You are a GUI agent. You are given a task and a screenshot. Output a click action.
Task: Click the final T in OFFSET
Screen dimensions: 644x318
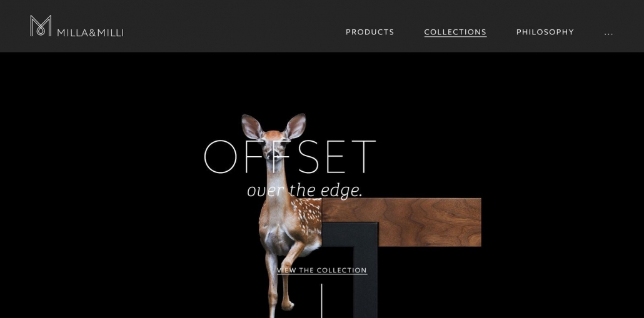(364, 157)
